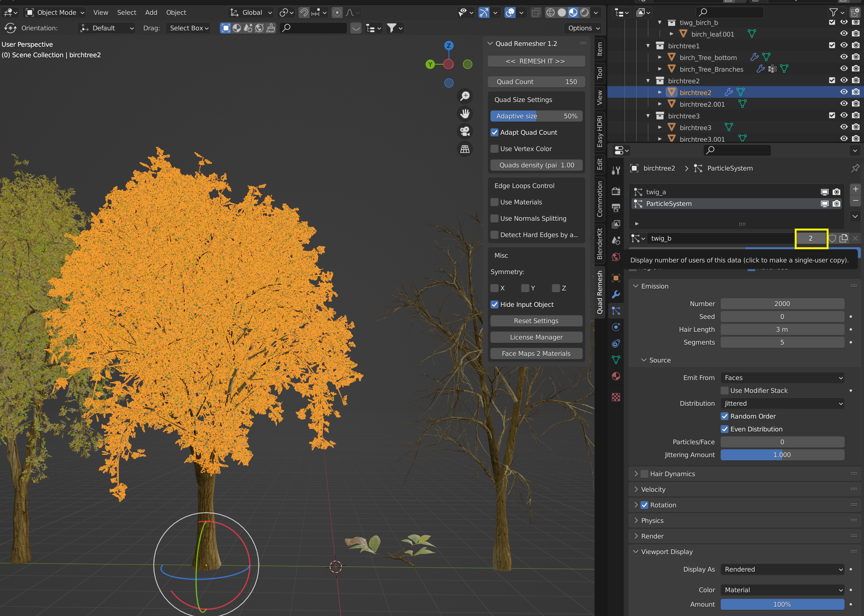Open the Modifier wrench properties tab
Viewport: 864px width, 616px height.
616,294
